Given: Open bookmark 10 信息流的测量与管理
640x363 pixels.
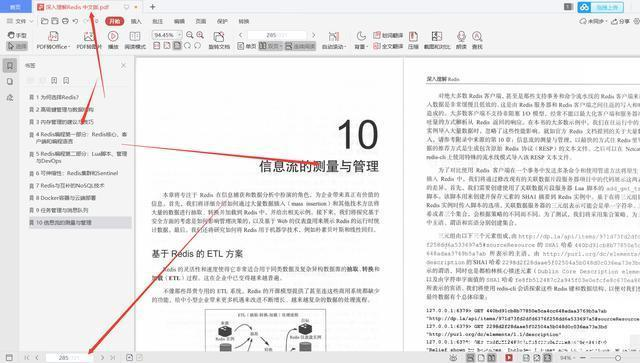Looking at the screenshot, I should tap(80, 223).
